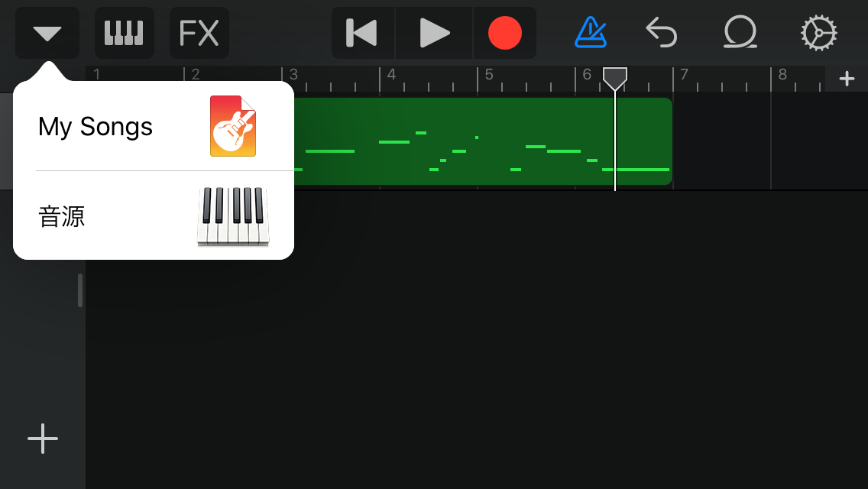Start playback with the play button

[434, 33]
